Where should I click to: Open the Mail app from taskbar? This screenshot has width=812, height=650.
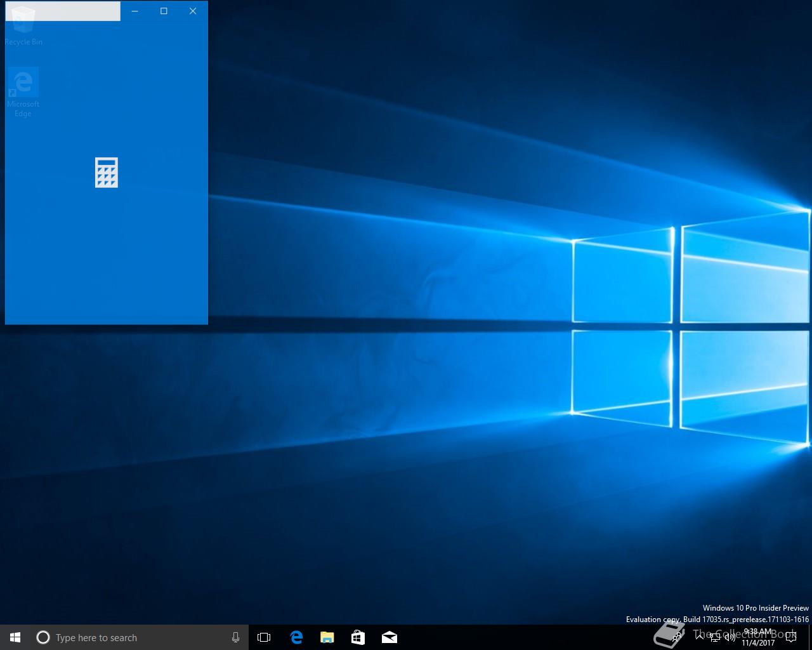pyautogui.click(x=389, y=637)
